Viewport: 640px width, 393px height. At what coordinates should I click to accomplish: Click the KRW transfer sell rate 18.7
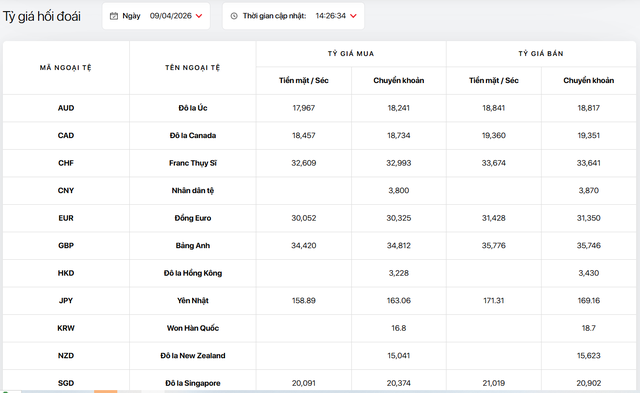(589, 328)
